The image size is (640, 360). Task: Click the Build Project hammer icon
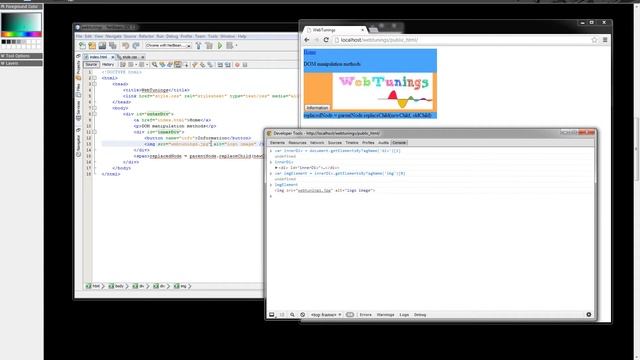coord(198,46)
